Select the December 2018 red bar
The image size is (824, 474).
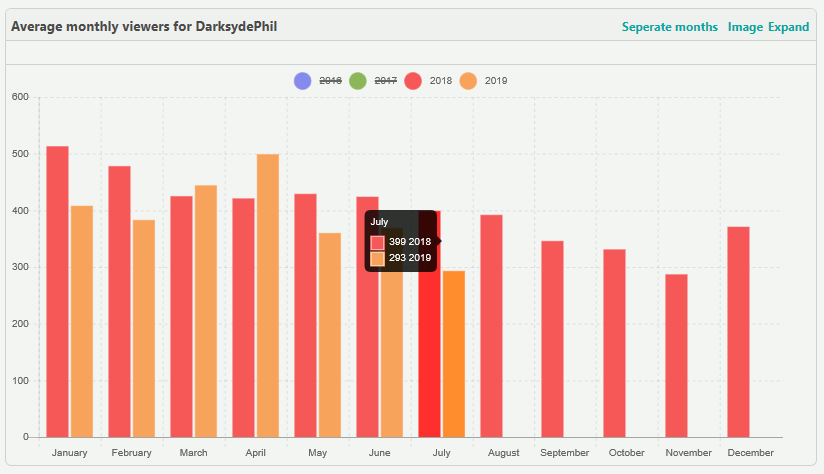coord(738,332)
